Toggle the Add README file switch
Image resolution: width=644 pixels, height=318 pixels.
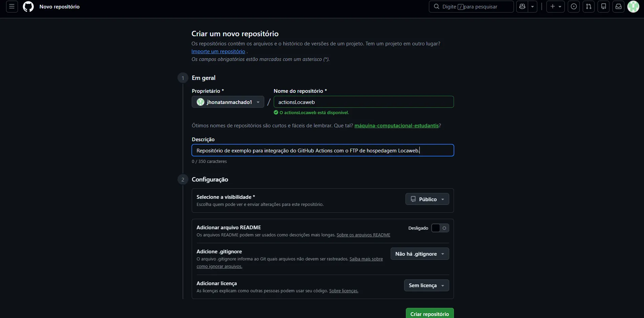click(x=440, y=228)
